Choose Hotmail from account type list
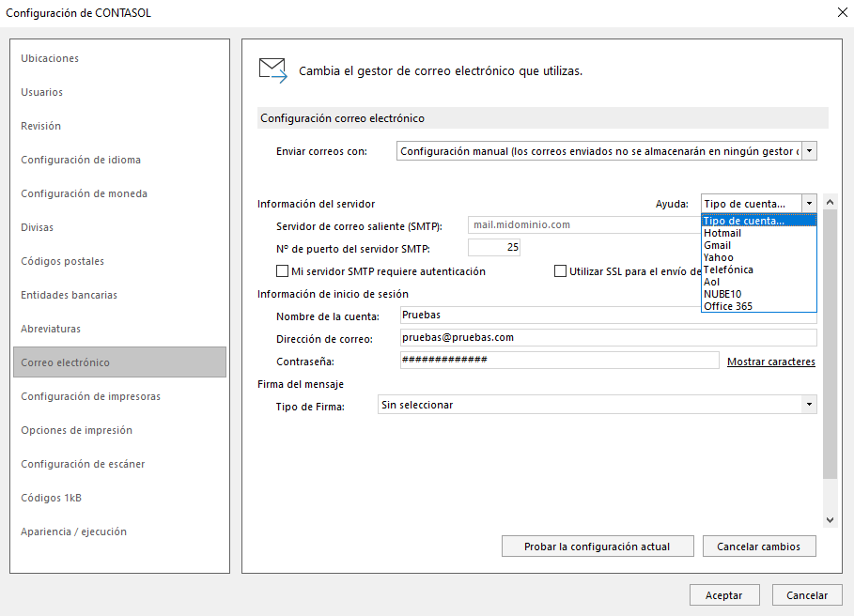The width and height of the screenshot is (854, 616). tap(759, 233)
